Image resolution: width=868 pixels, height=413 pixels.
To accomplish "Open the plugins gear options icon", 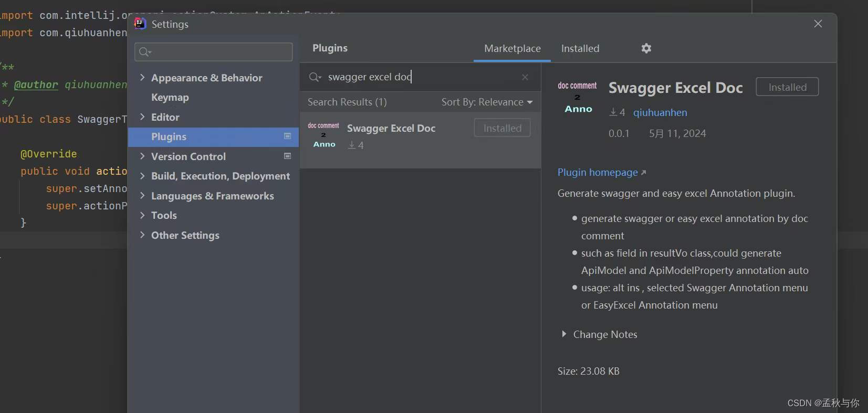I will [646, 48].
